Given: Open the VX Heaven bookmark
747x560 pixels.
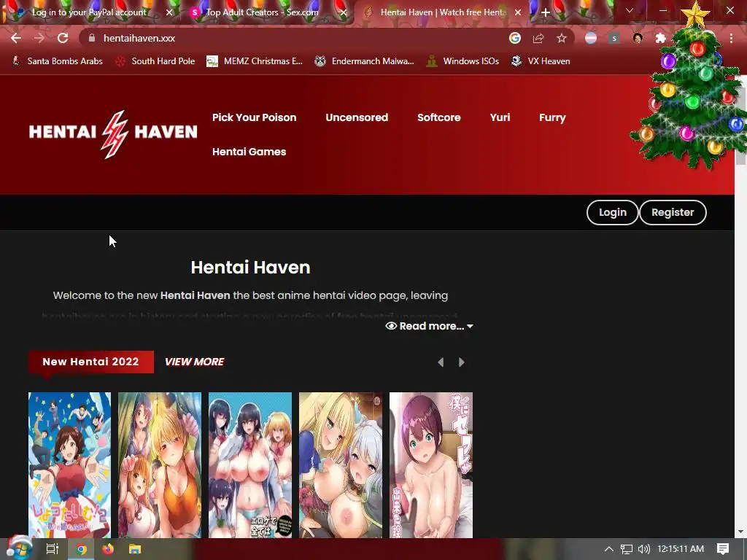Looking at the screenshot, I should point(541,61).
